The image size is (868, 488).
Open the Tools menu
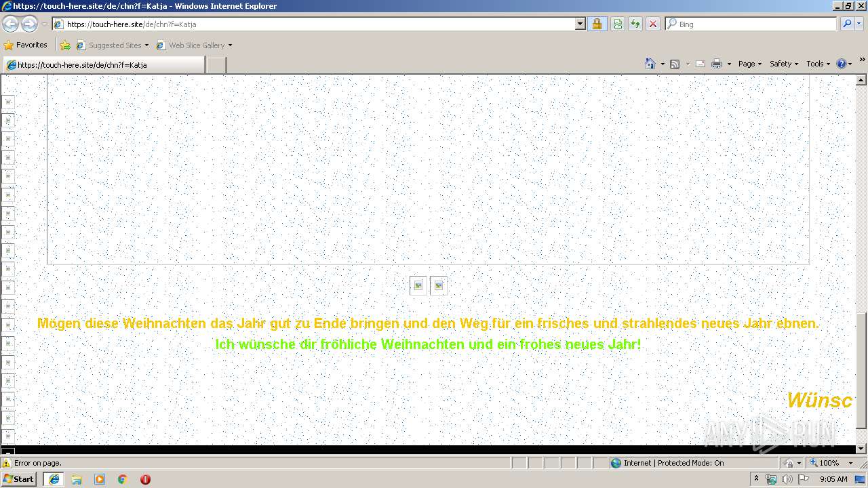(x=818, y=64)
